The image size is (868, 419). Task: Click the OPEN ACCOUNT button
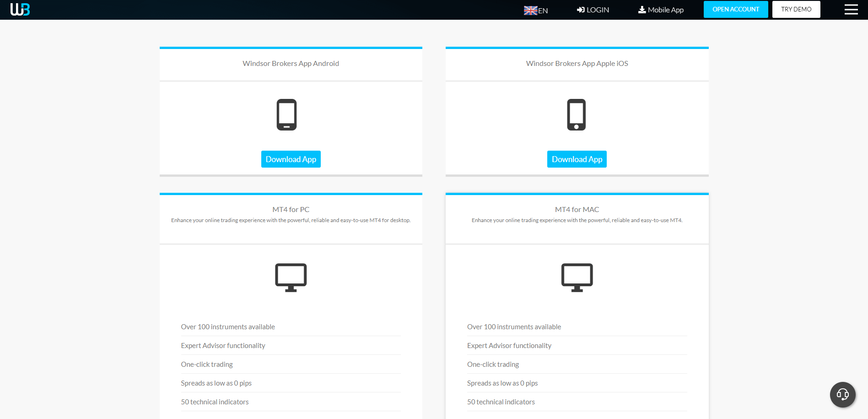(736, 9)
